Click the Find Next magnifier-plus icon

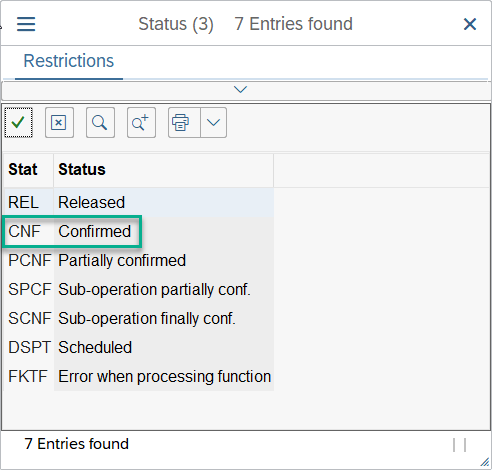141,122
